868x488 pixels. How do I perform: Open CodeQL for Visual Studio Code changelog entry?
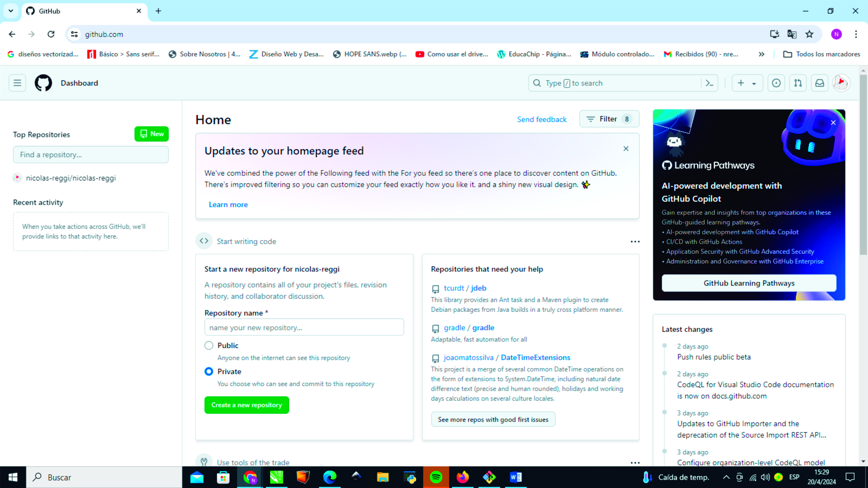click(756, 390)
